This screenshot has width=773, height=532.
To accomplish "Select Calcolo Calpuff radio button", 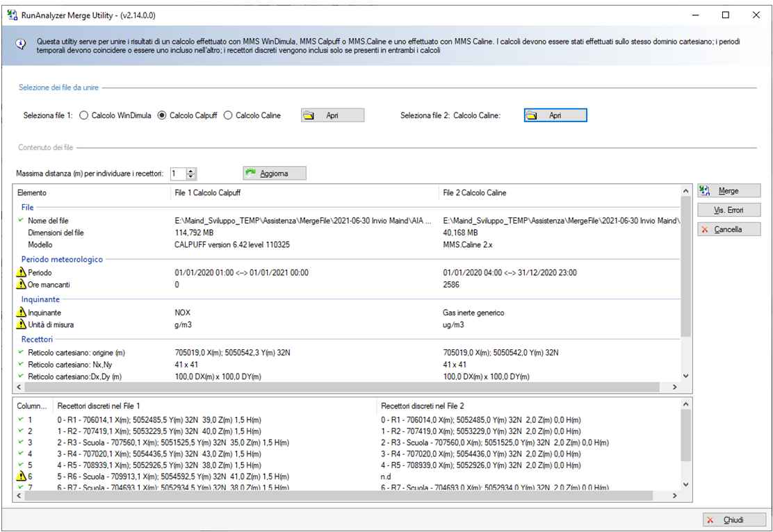I will (162, 115).
